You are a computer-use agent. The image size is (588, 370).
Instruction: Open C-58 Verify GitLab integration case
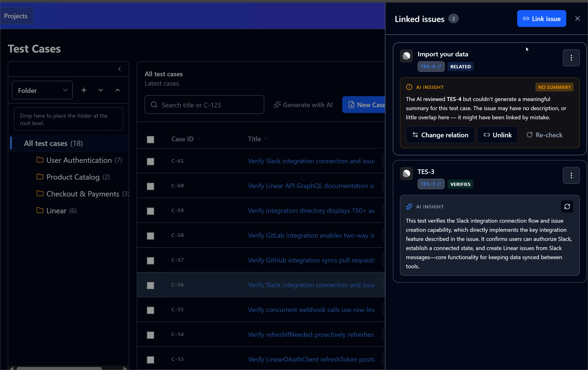311,235
